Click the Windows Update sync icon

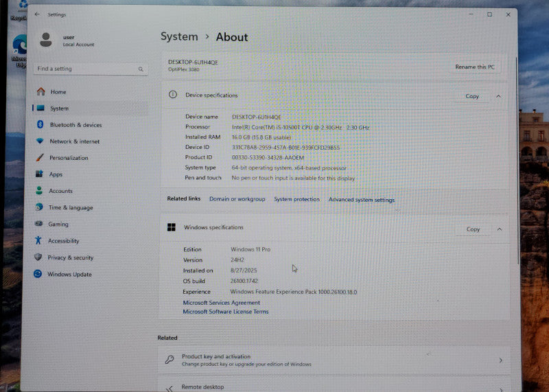click(x=38, y=274)
